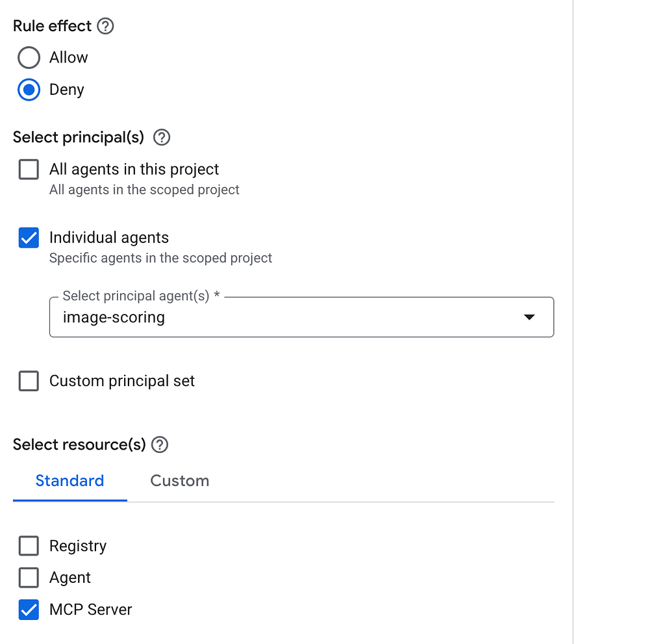
Task: Expand the principal agent dropdown arrow
Action: point(529,317)
